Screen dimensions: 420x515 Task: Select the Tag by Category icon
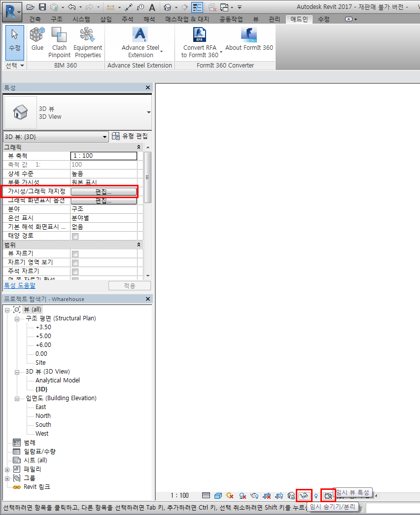(x=140, y=7)
